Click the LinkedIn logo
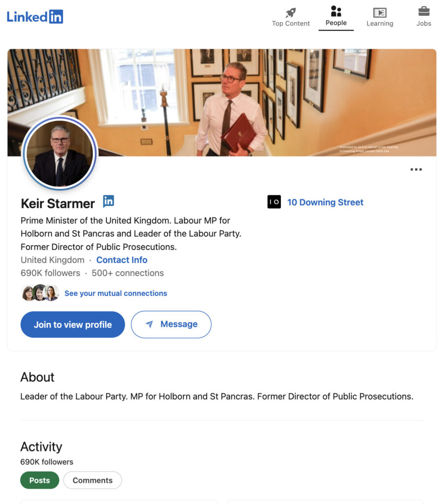This screenshot has width=448, height=504. (35, 16)
